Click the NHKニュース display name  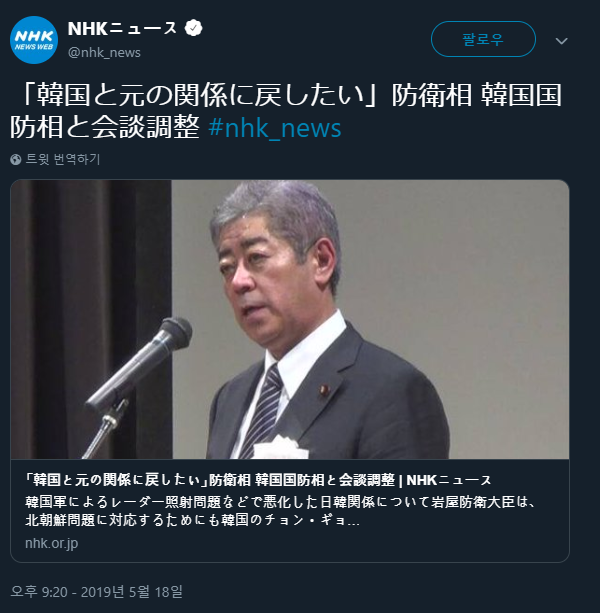click(x=122, y=29)
